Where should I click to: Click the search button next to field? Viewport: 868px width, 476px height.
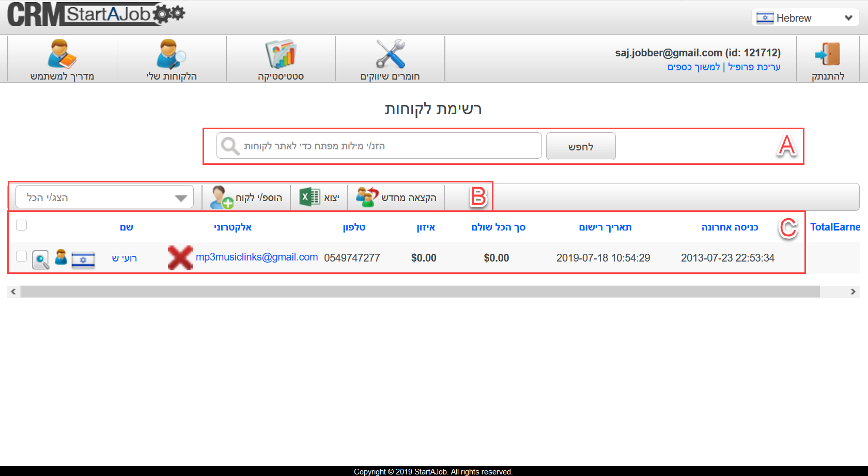(580, 146)
